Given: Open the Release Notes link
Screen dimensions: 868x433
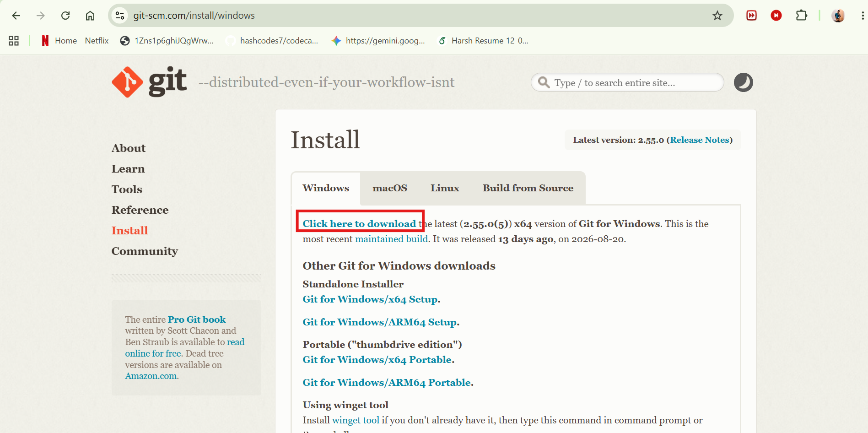Looking at the screenshot, I should click(700, 140).
